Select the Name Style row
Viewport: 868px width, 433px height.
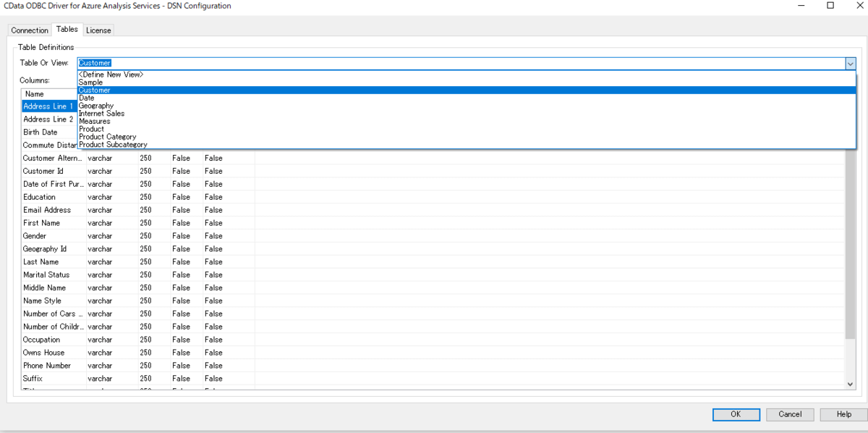pos(137,301)
